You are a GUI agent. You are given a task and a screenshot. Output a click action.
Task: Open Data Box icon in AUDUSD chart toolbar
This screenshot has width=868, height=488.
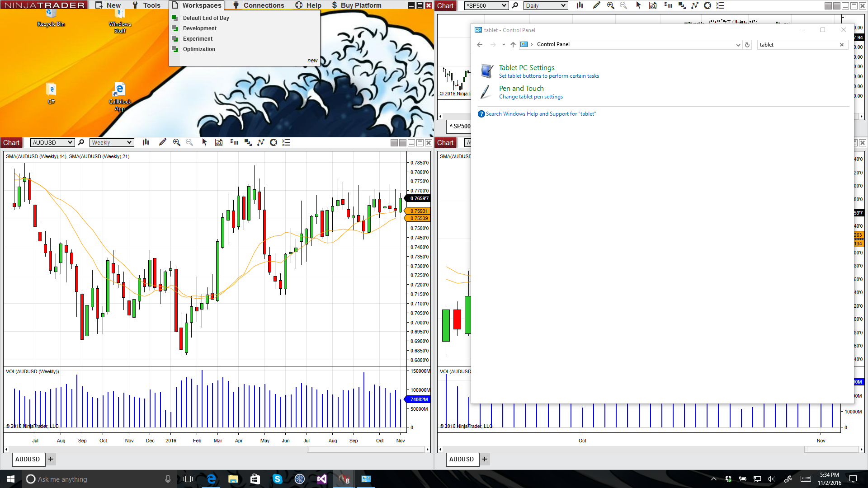(219, 142)
